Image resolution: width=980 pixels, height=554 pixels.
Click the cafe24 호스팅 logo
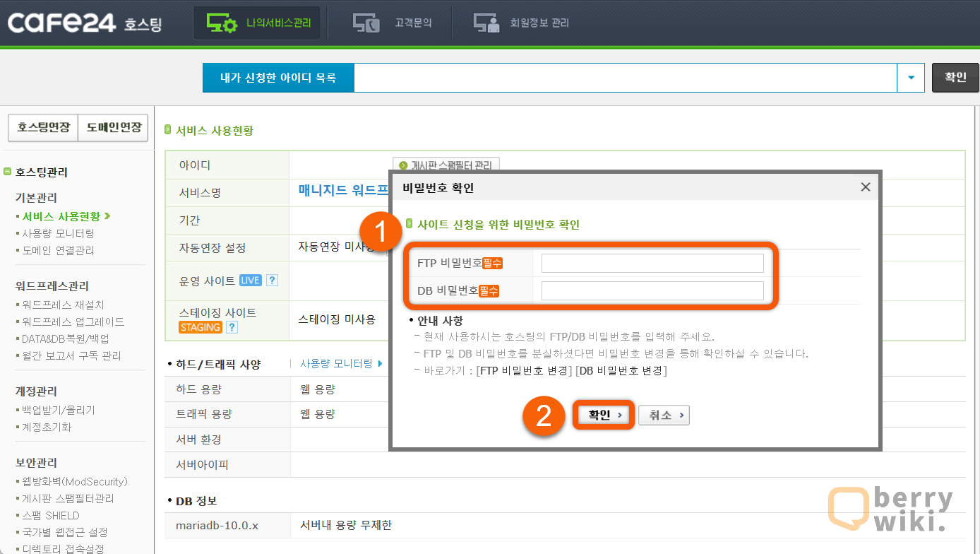pos(84,23)
